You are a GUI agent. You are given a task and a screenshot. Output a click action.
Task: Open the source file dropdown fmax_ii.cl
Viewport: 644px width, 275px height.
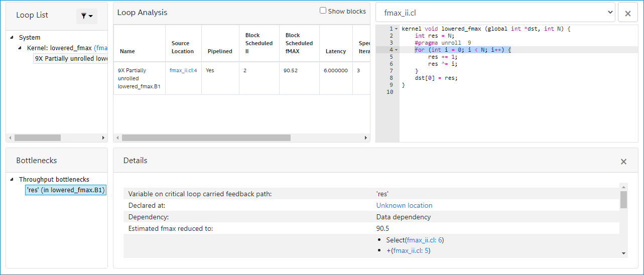495,13
